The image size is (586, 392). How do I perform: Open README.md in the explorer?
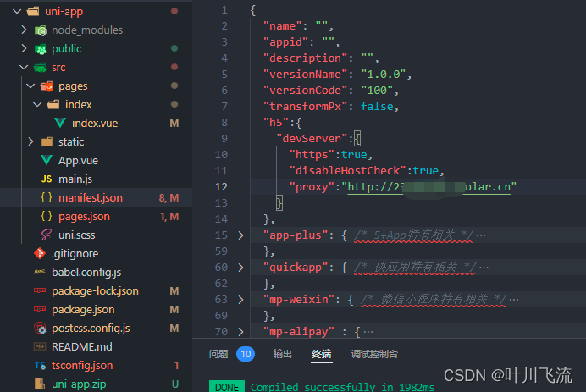pyautogui.click(x=82, y=347)
